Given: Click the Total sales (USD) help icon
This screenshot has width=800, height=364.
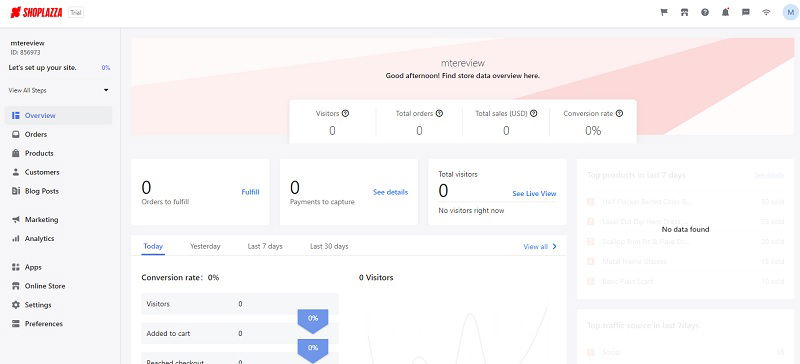Looking at the screenshot, I should [533, 113].
